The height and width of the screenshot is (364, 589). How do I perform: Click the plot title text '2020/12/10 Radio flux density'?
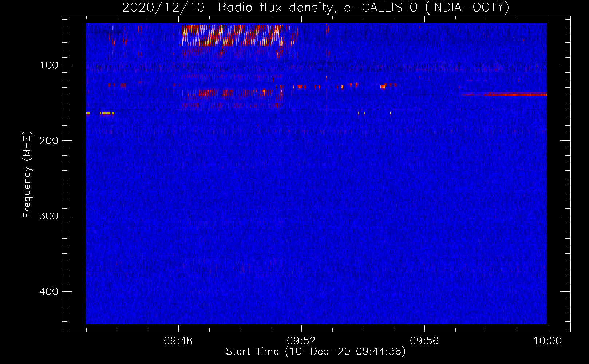(x=228, y=8)
